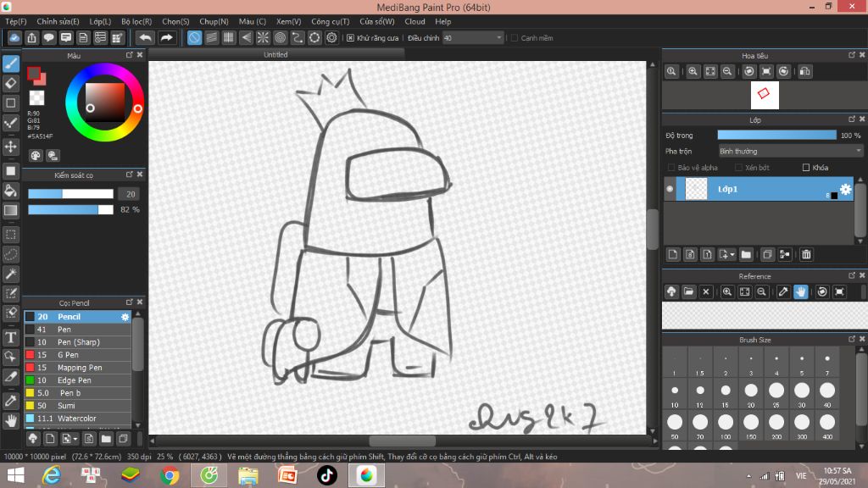Enable parallel lines snap
Screen dimensions: 868x488
click(211, 37)
